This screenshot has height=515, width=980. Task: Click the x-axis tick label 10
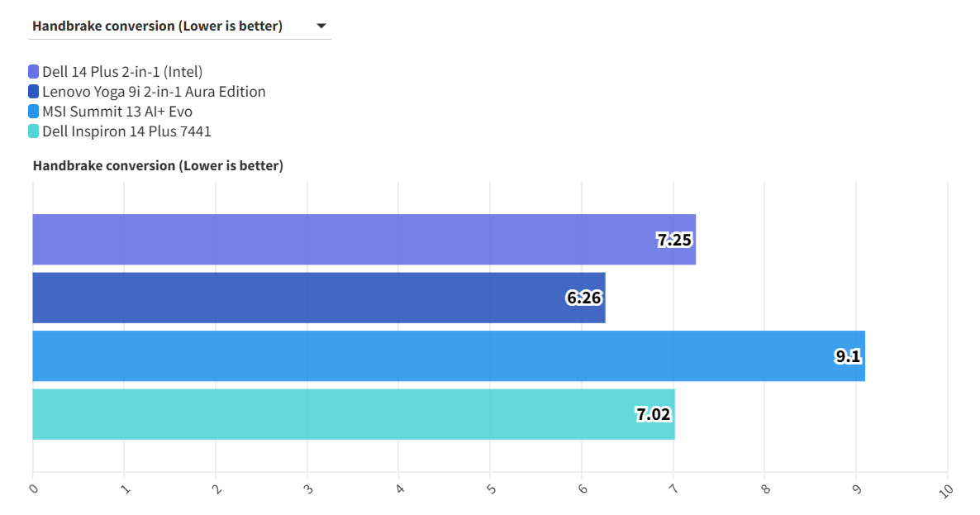click(946, 489)
